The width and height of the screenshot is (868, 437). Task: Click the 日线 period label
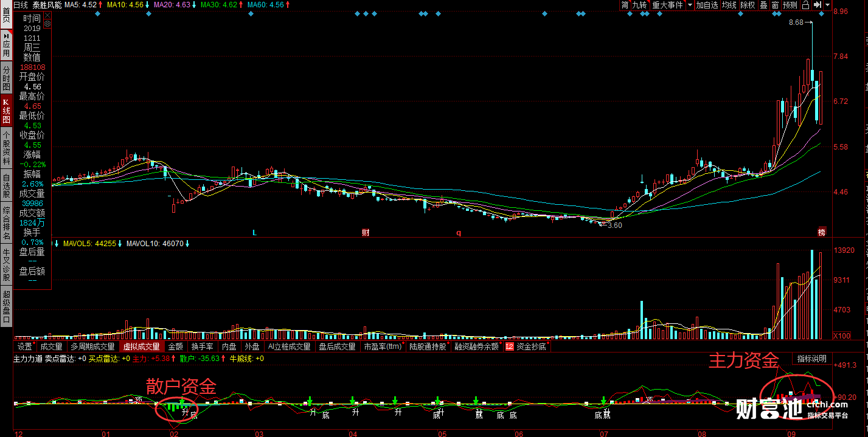coord(21,5)
